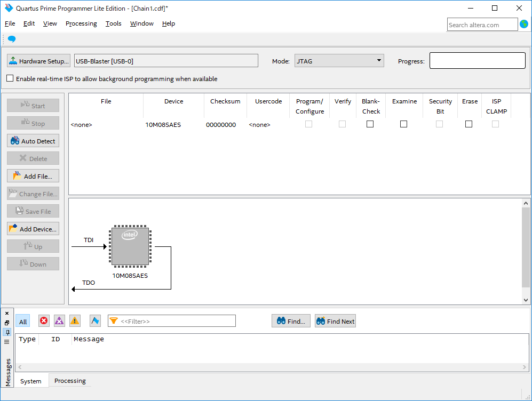The height and width of the screenshot is (401, 532).
Task: Open the View menu
Action: tap(50, 23)
